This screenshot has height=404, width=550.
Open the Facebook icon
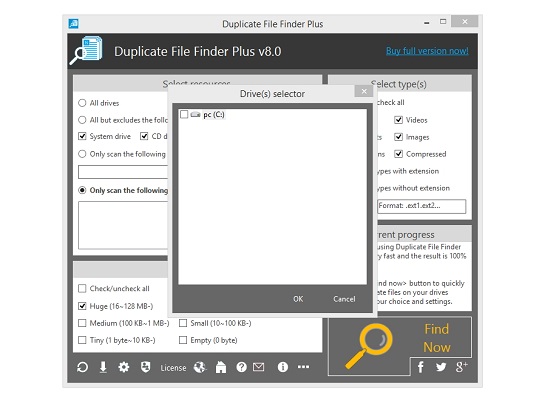click(421, 367)
